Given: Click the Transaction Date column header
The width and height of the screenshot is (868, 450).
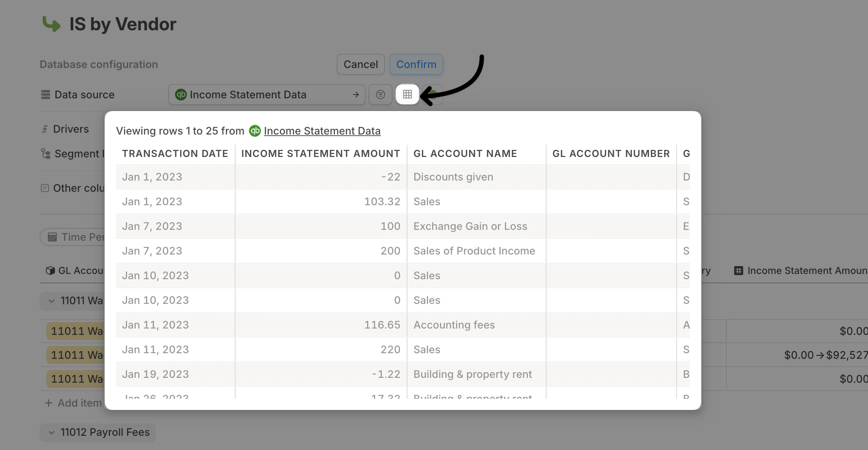Looking at the screenshot, I should pyautogui.click(x=175, y=154).
